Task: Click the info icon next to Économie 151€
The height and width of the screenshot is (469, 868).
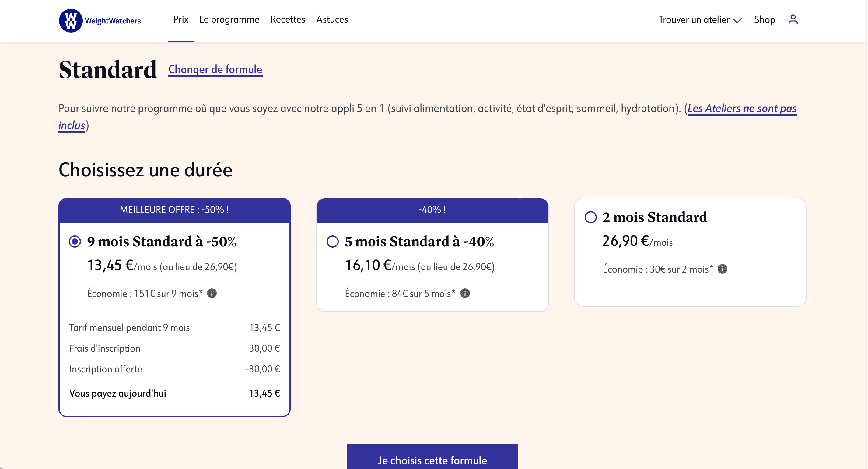Action: [212, 293]
